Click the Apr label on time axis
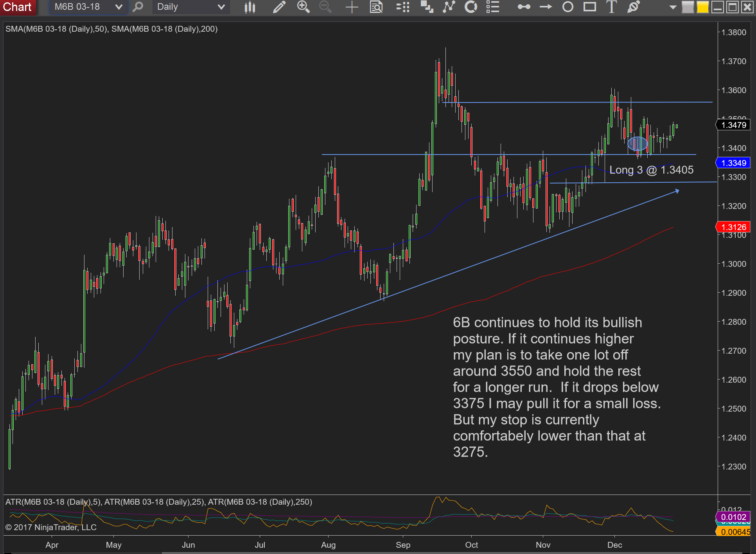 click(52, 545)
